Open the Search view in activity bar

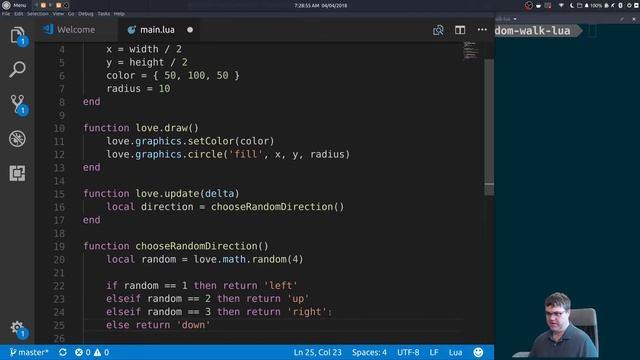[x=17, y=69]
